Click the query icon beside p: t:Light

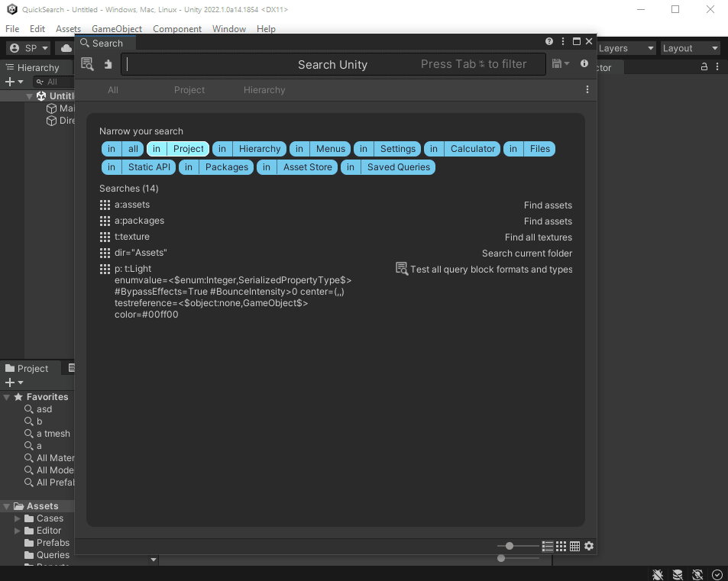click(x=105, y=270)
